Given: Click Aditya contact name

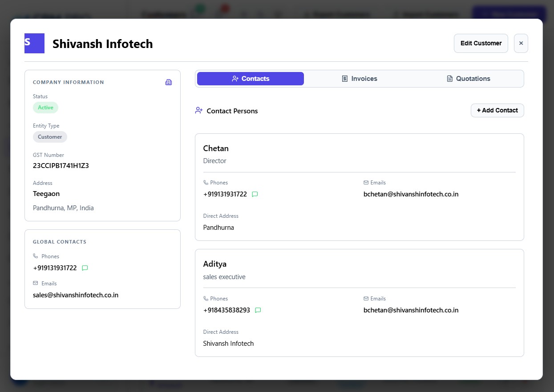Looking at the screenshot, I should [215, 264].
